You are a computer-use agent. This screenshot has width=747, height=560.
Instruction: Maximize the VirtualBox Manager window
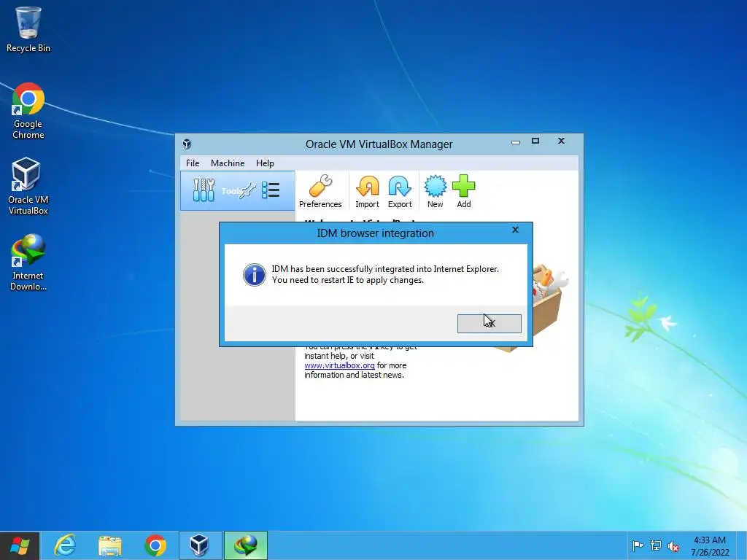click(x=535, y=141)
